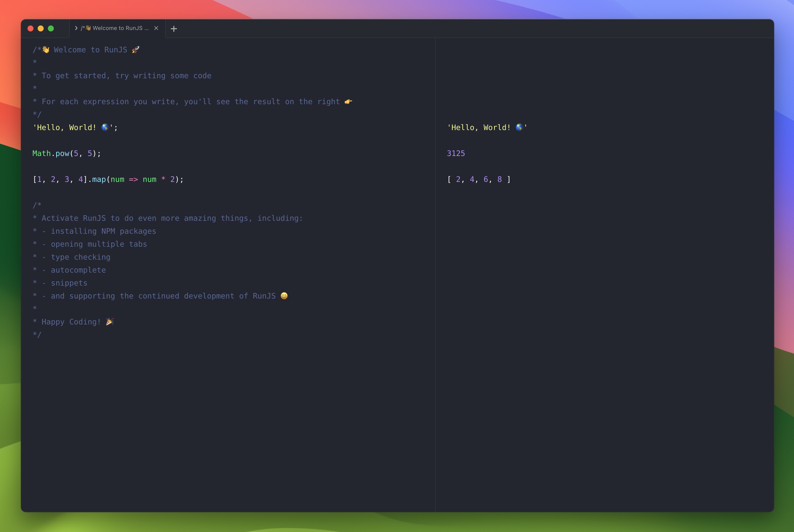Click the chevron icon in the tab
The image size is (794, 532).
click(76, 28)
